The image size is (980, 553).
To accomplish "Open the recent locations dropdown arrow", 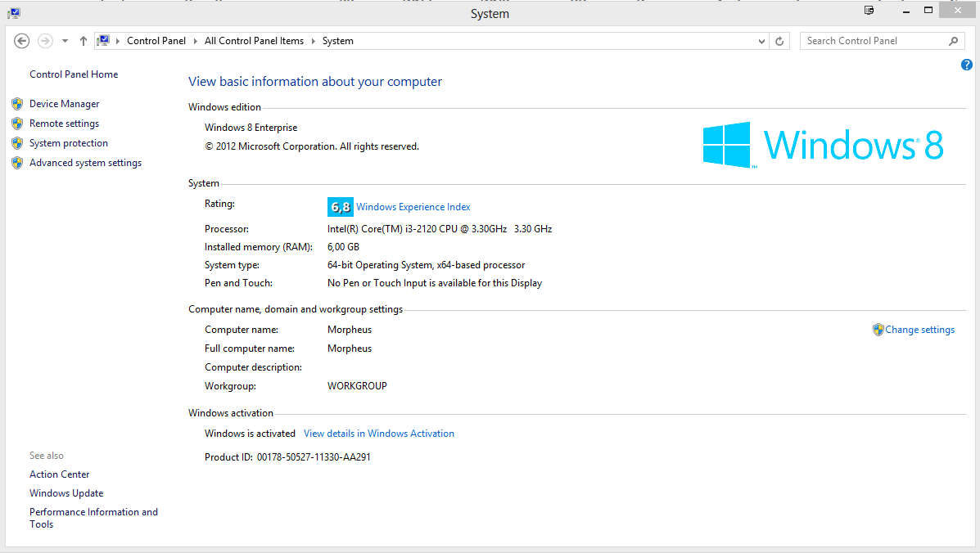I will coord(65,41).
